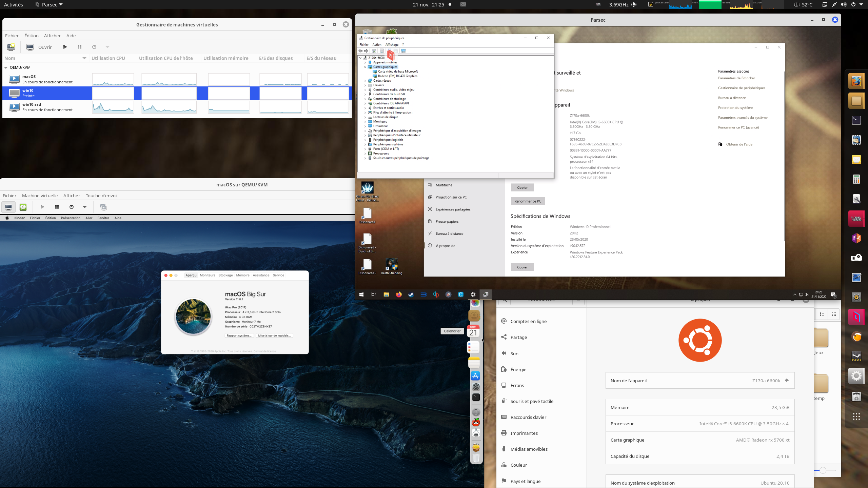Pause the selected VM in virt-manager
Screen dimensions: 868x488
tap(80, 47)
